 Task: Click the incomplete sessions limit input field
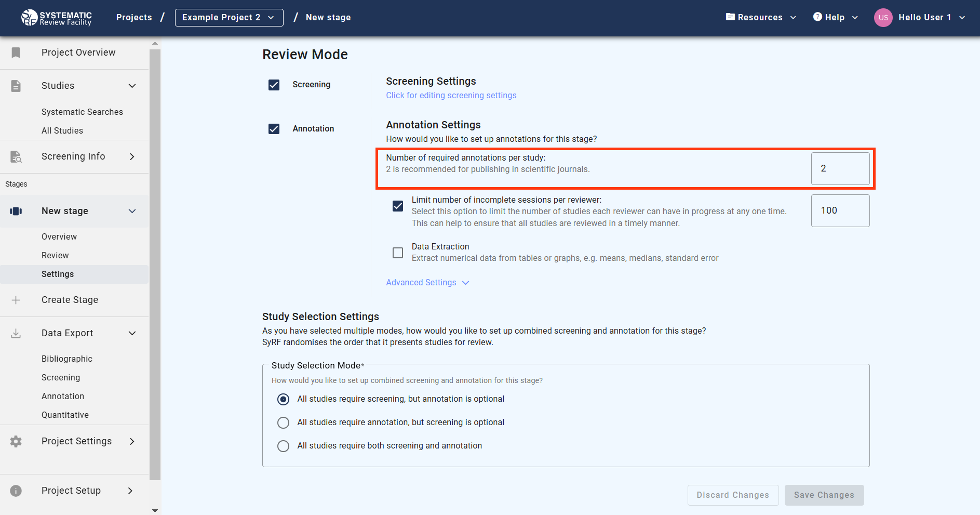(x=840, y=210)
